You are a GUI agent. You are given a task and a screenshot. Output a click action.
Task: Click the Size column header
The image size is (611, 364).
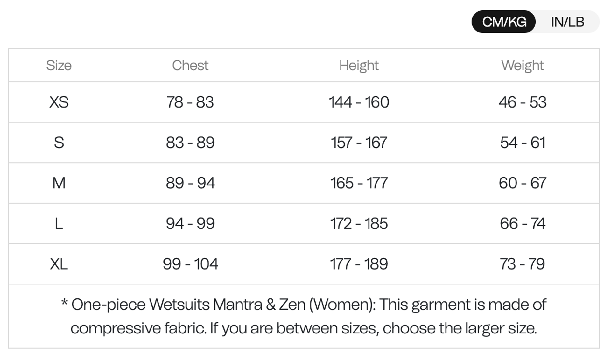click(59, 66)
